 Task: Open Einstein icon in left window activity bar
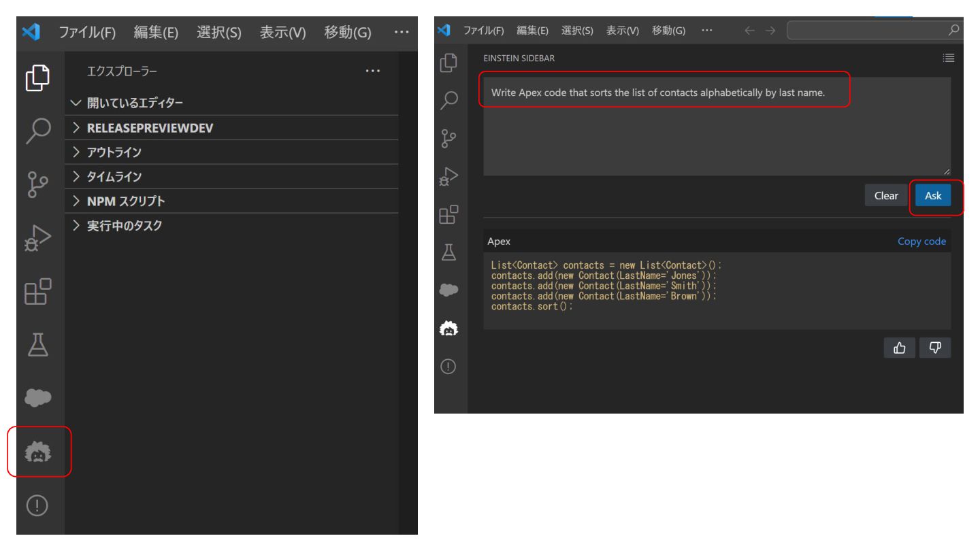[x=38, y=452]
